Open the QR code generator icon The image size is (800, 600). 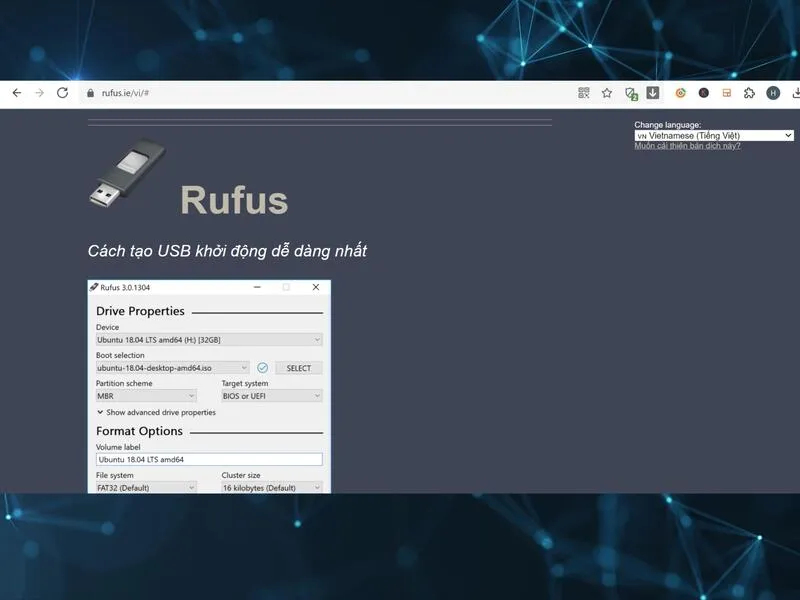[x=584, y=93]
